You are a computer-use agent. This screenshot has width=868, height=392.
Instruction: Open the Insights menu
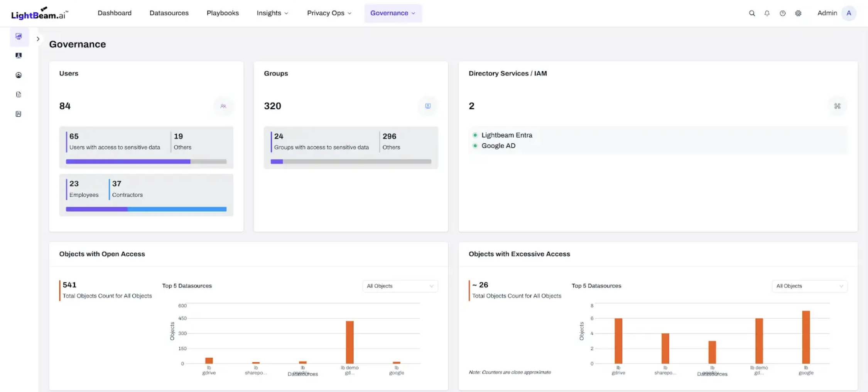click(272, 13)
